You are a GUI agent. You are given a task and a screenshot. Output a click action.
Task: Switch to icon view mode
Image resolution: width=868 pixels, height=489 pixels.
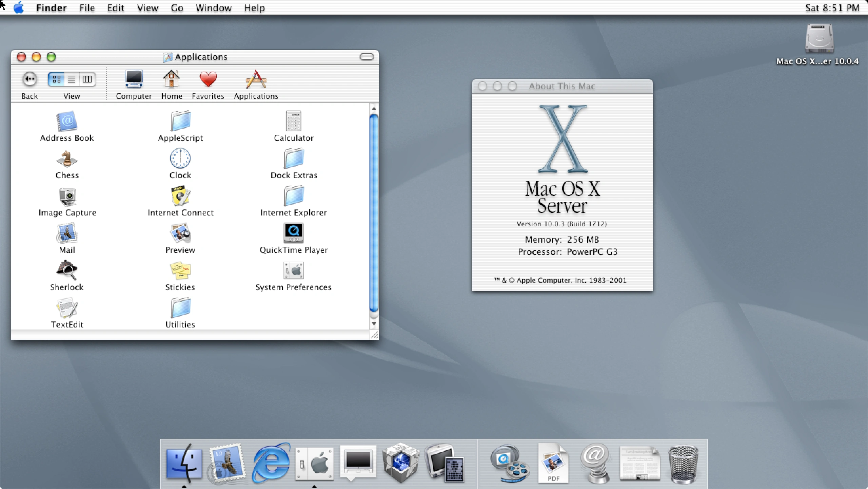pos(56,79)
